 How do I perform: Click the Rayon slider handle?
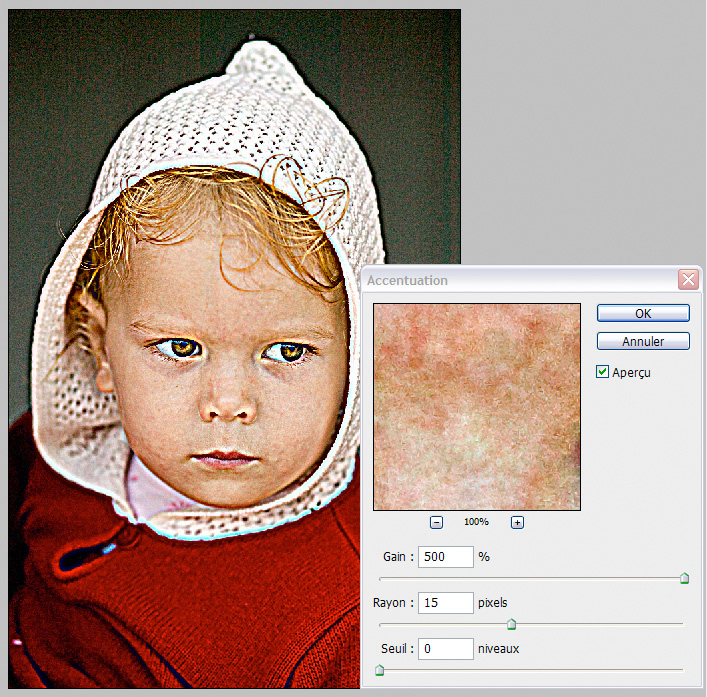511,624
